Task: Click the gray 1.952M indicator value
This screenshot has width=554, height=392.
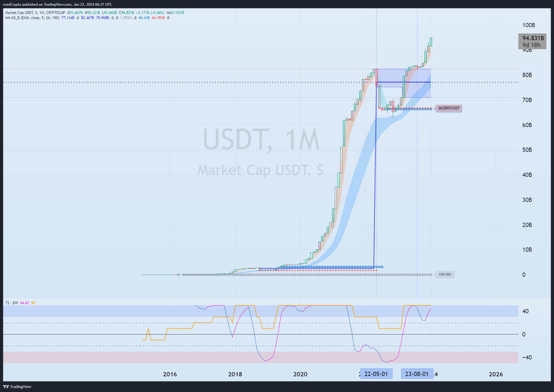Action: [126, 18]
